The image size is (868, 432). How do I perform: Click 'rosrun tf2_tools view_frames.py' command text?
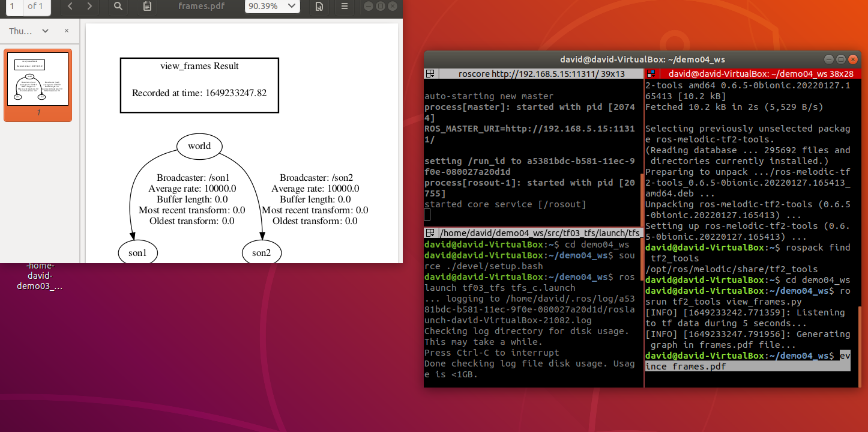click(x=748, y=296)
